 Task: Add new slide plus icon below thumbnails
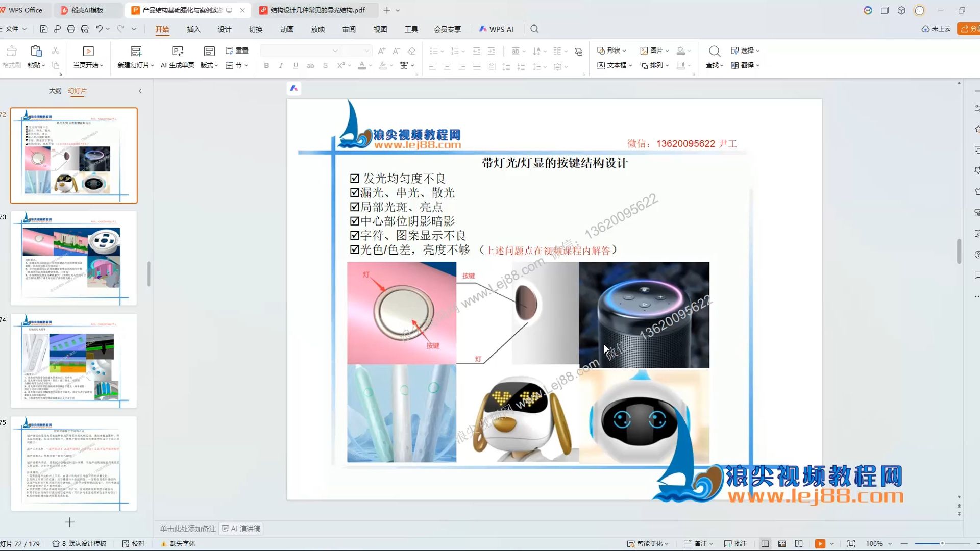click(70, 522)
